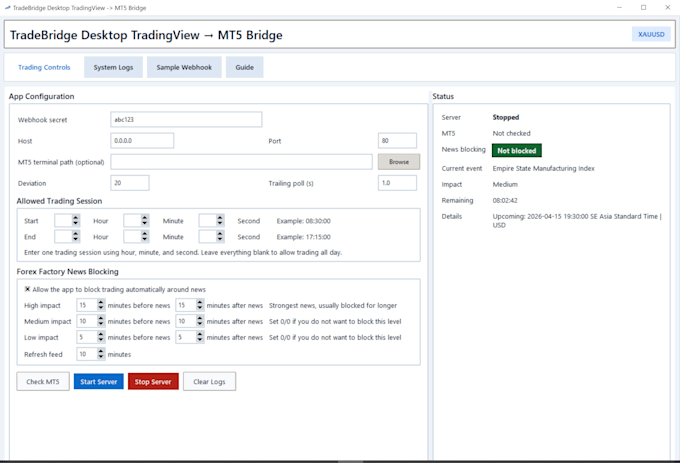The image size is (680, 463).
Task: Click the Start Server button
Action: 98,381
